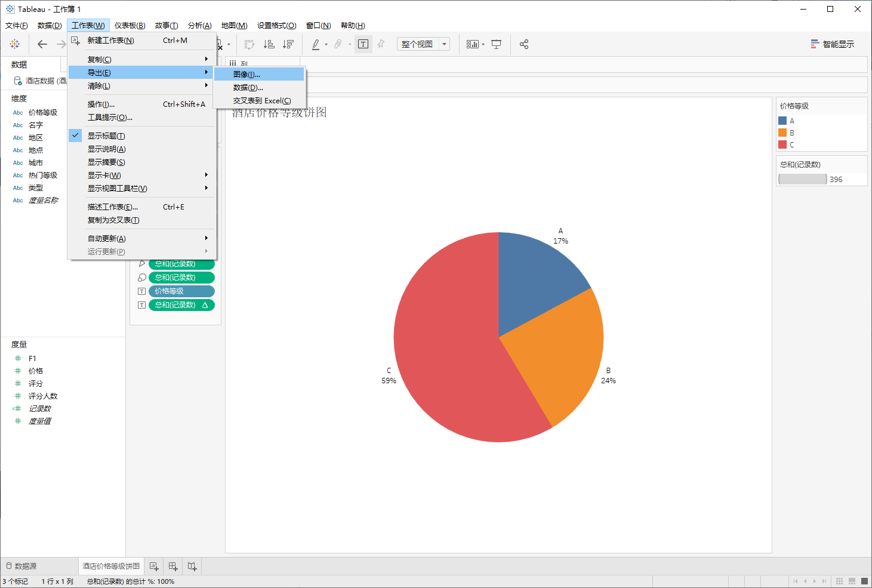
Task: Open the 仪表板(B) menu
Action: tap(130, 26)
